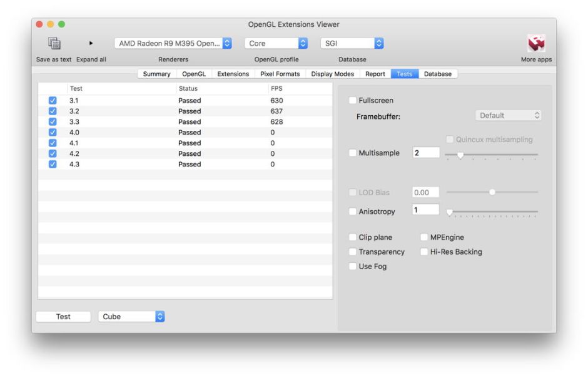Toggle the Anisotropy checkbox
This screenshot has width=588, height=378.
pos(353,212)
